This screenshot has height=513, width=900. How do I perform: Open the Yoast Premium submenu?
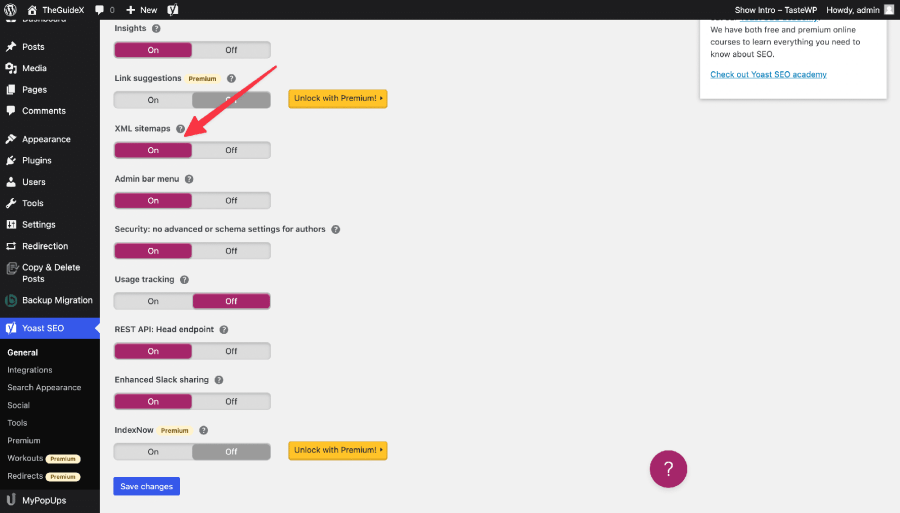tap(24, 440)
